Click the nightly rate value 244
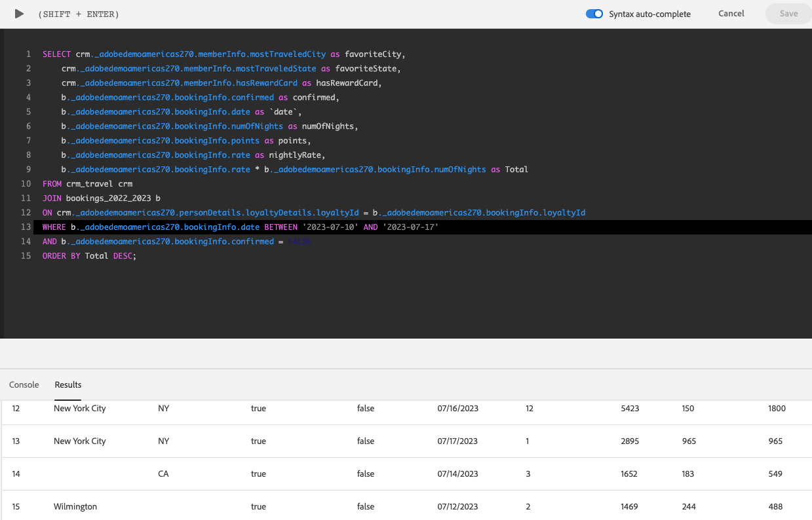This screenshot has width=812, height=520. click(689, 506)
